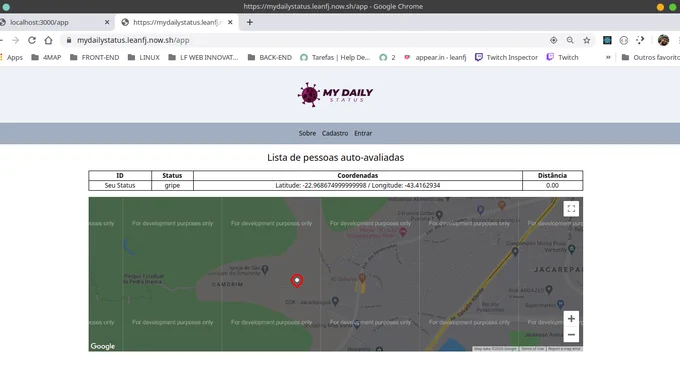680x368 pixels.
Task: Open the Outros favoritos folder
Action: pyautogui.click(x=651, y=57)
